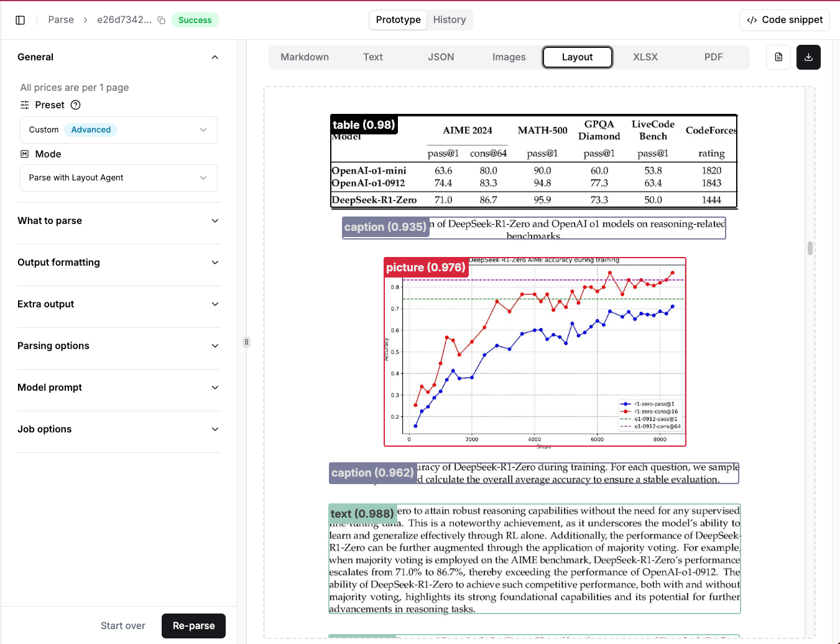Collapse the General section

click(x=118, y=57)
